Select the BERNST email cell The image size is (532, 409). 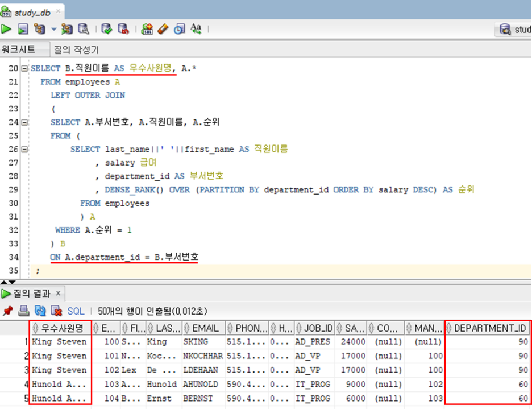tap(204, 398)
